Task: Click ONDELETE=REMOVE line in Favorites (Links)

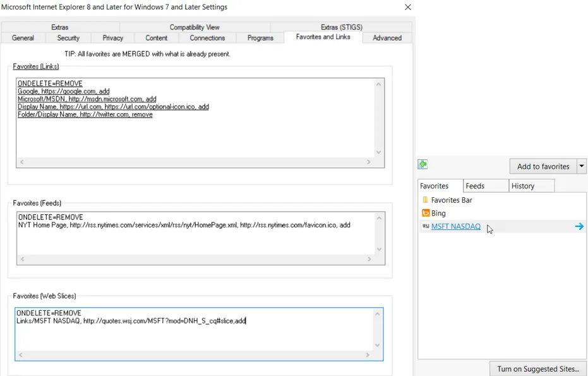Action: [x=51, y=83]
